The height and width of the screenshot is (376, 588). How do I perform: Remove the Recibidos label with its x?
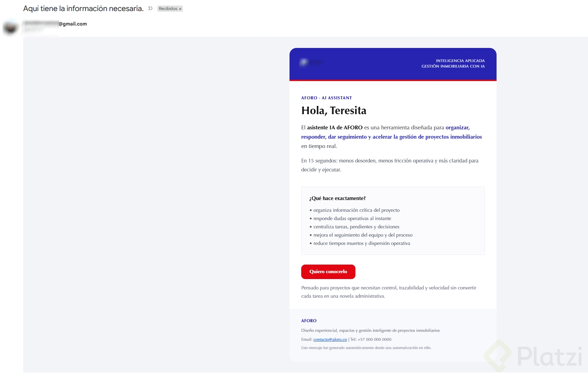click(x=180, y=9)
